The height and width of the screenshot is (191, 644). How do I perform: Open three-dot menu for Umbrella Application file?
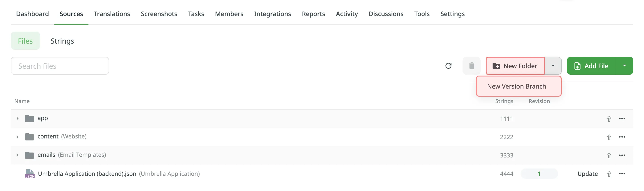point(622,174)
